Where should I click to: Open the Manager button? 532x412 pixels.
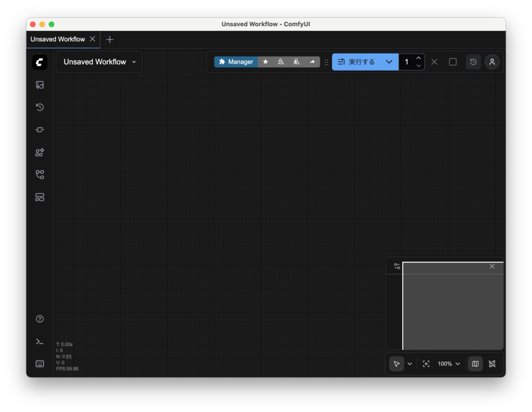pos(236,62)
